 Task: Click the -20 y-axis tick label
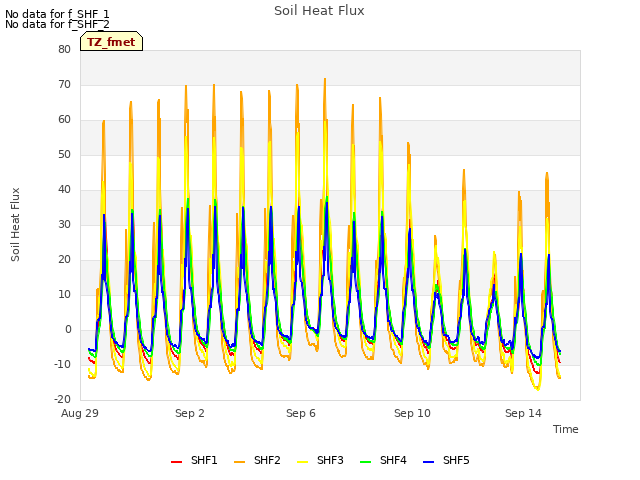62,399
